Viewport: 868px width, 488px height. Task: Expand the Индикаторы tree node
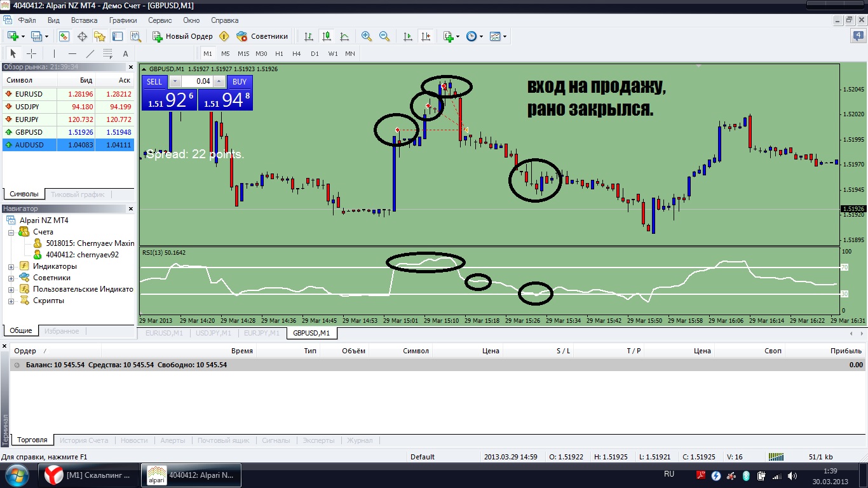[11, 267]
